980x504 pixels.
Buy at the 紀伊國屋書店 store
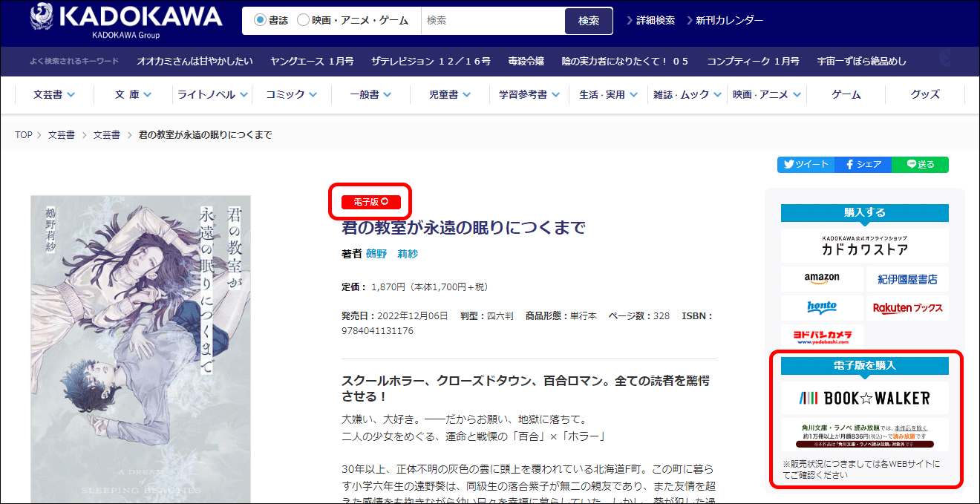pos(907,279)
